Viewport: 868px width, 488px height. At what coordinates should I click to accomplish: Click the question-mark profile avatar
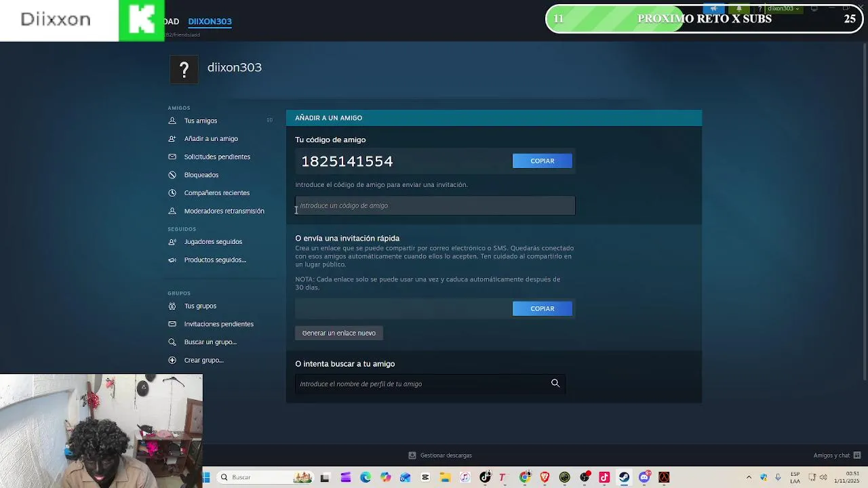184,69
